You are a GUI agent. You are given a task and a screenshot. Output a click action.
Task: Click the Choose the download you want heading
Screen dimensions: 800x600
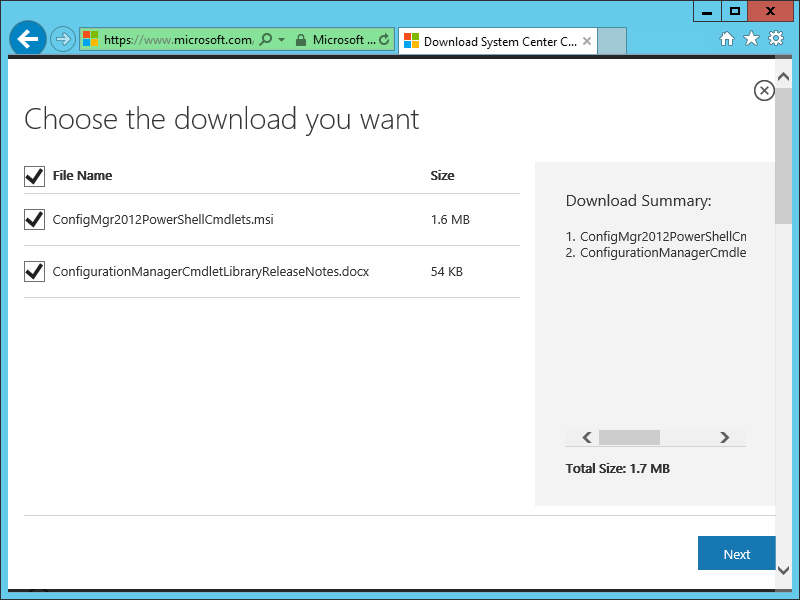coord(221,119)
